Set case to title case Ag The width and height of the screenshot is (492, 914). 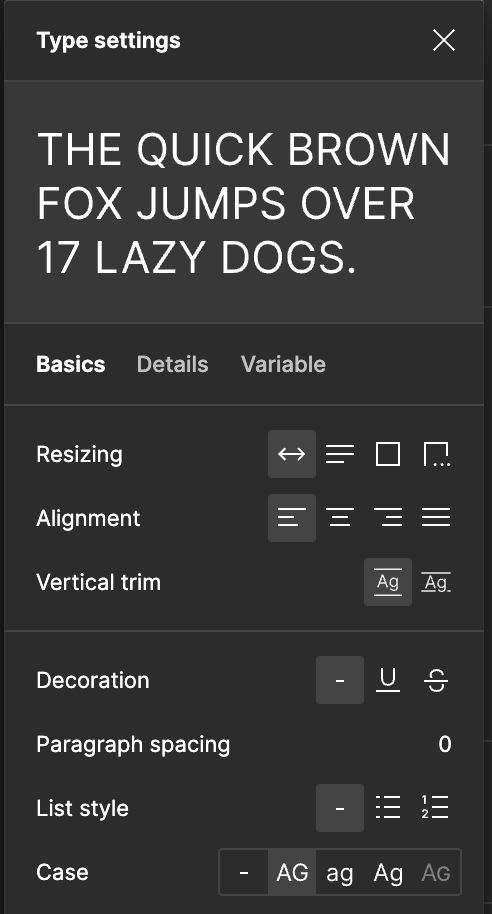(x=388, y=873)
